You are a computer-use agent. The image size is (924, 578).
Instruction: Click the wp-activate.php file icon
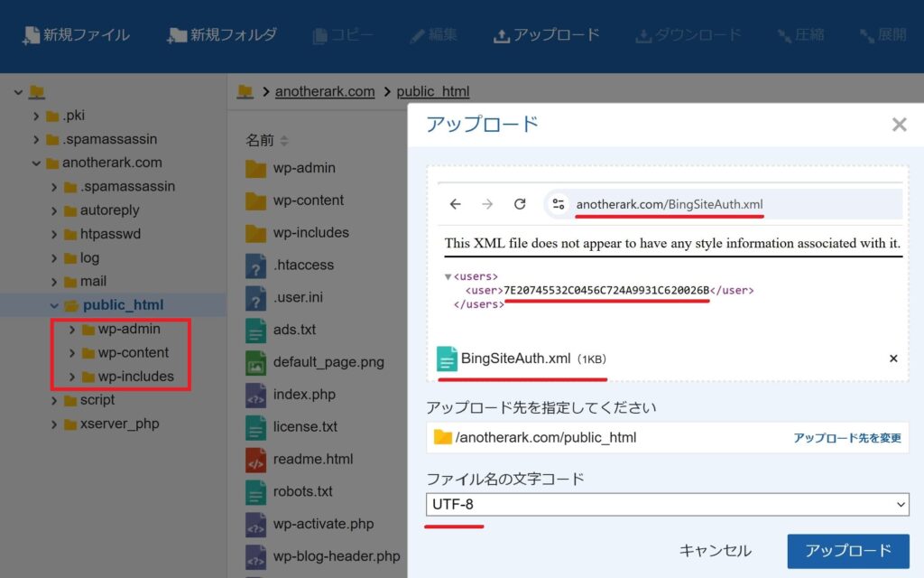[255, 525]
